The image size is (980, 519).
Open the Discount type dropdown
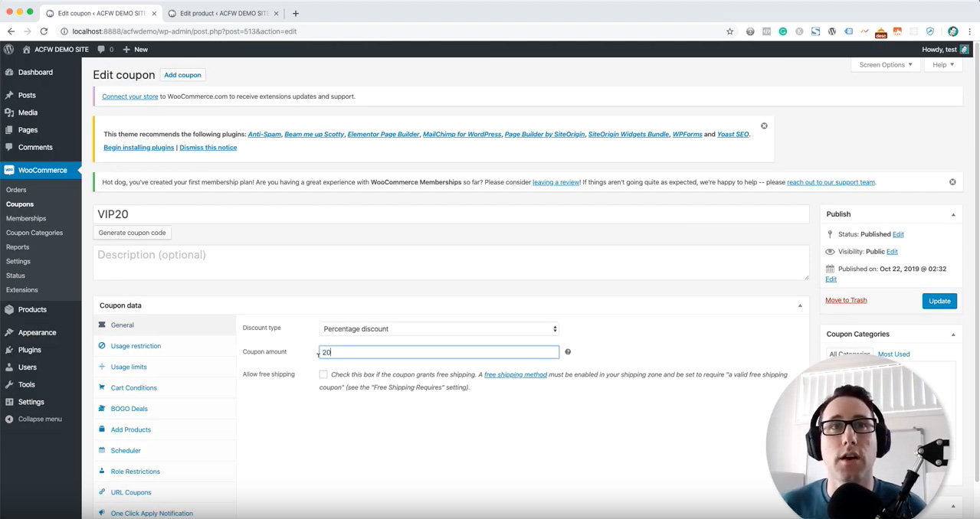[438, 329]
